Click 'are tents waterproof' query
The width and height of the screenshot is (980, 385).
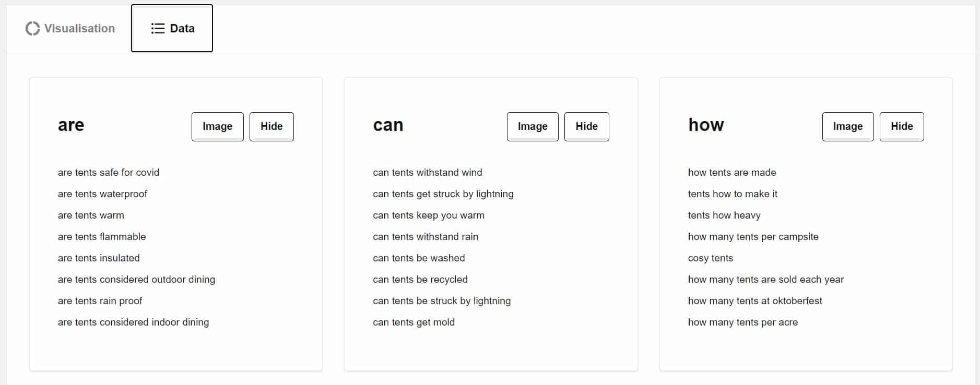click(102, 194)
